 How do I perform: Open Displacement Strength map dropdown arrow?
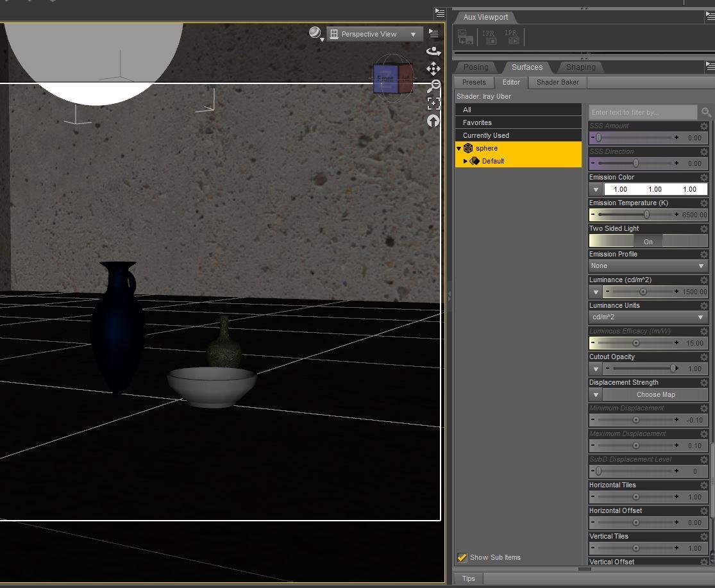coord(596,395)
